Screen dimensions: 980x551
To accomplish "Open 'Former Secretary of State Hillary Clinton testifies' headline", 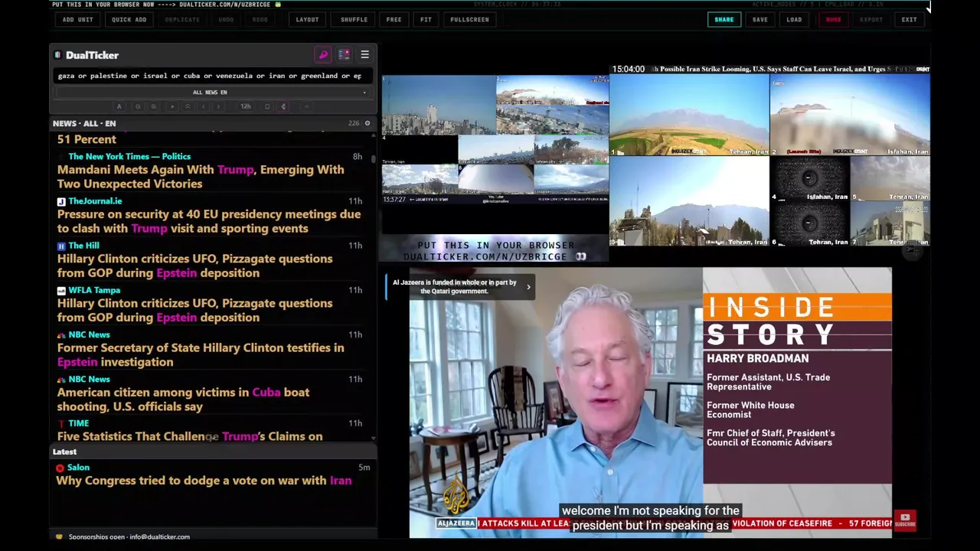I will coord(201,354).
